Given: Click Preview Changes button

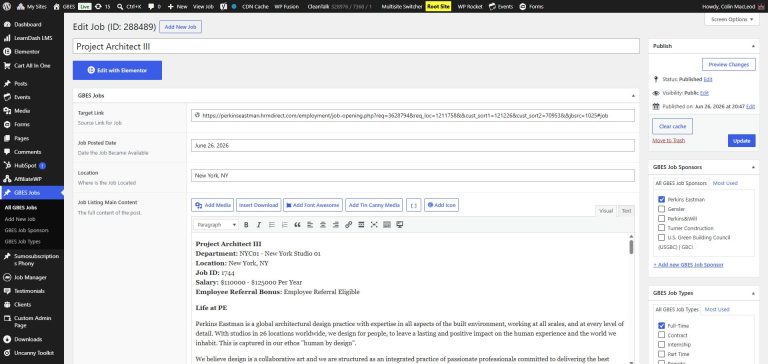Looking at the screenshot, I should coord(728,65).
